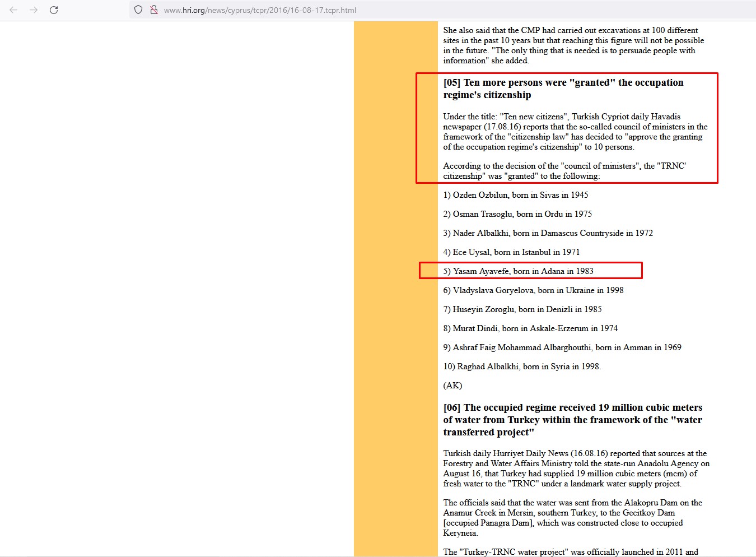Click paragraph starting "According to the decision of the"
Viewport: 756px width, 557px height.
point(564,171)
